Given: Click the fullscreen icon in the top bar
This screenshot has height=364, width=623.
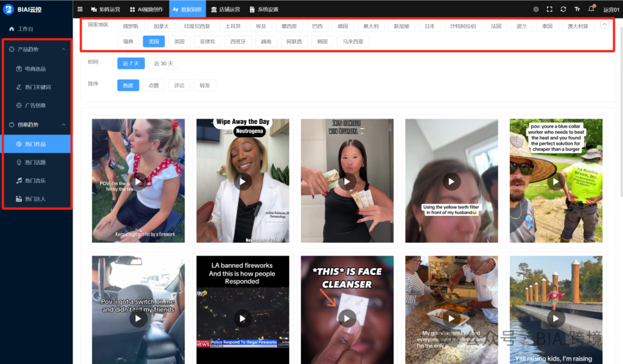Looking at the screenshot, I should point(549,9).
